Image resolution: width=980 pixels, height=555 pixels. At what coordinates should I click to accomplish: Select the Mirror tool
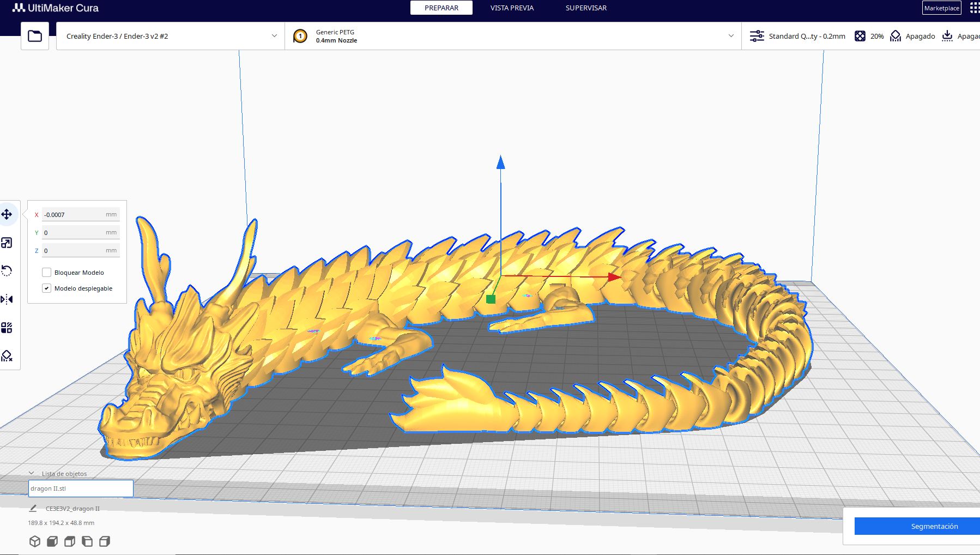pos(7,299)
